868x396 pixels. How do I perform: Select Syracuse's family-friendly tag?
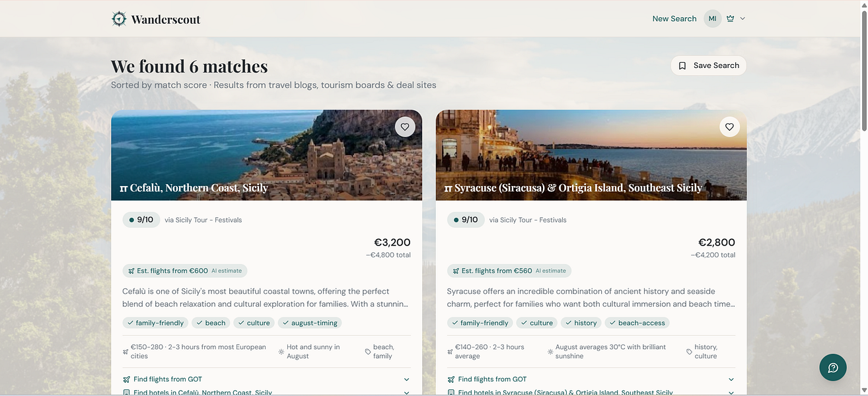click(x=480, y=323)
